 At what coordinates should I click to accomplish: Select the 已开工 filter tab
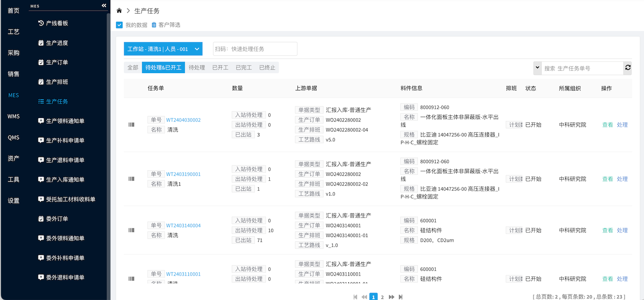coord(220,67)
